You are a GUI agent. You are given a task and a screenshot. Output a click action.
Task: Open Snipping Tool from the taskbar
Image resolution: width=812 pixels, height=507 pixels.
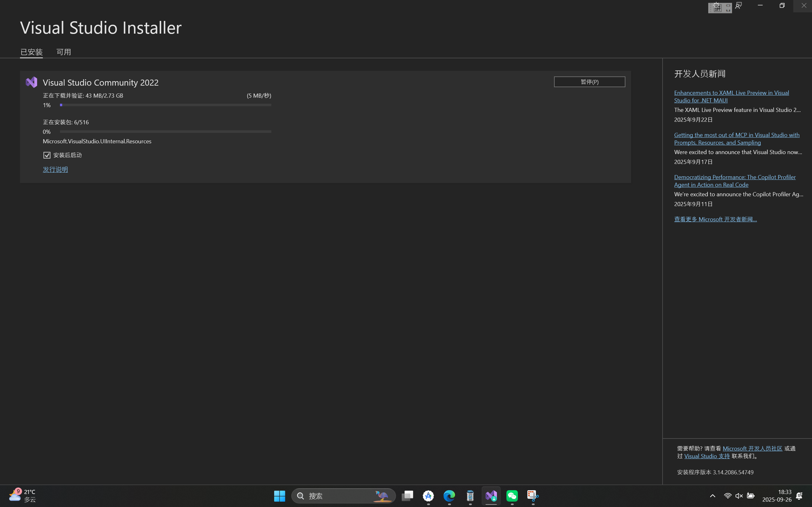[533, 496]
